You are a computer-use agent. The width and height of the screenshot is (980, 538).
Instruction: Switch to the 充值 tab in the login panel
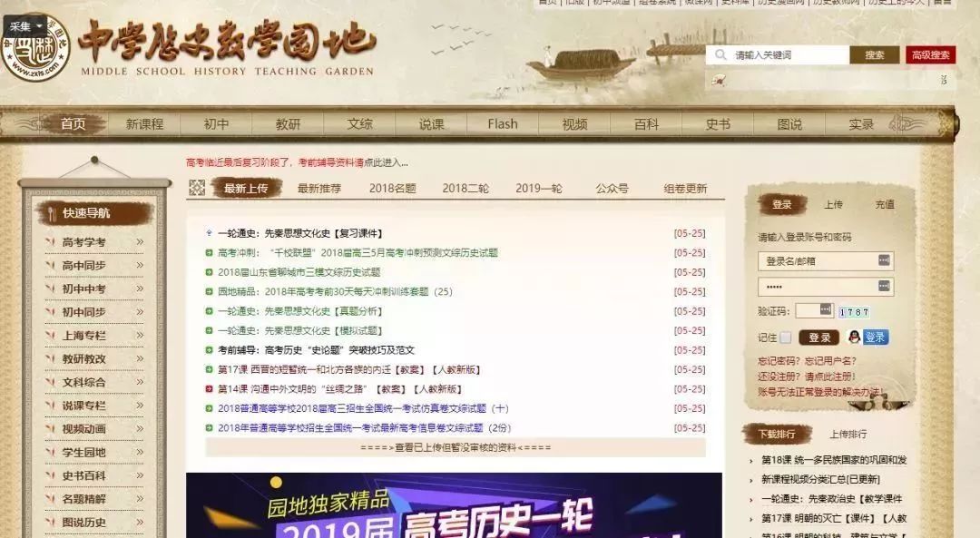[x=885, y=204]
